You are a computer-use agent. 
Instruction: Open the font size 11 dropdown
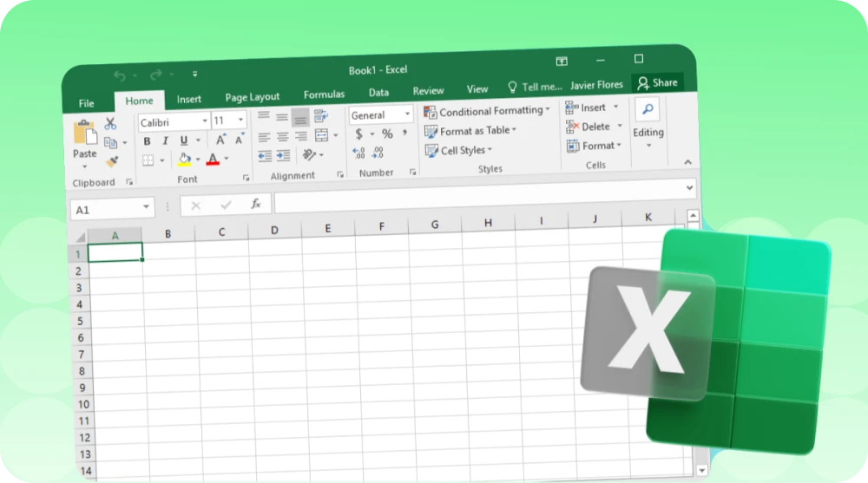click(x=240, y=120)
